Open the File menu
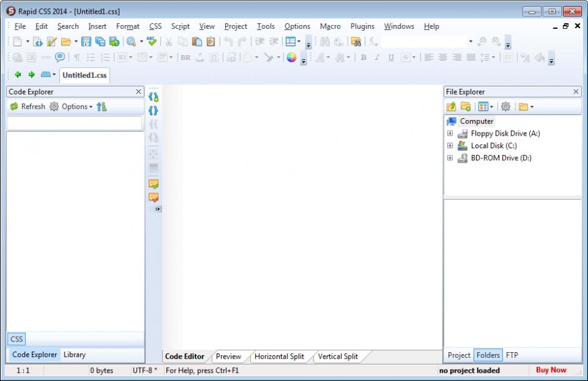Image resolution: width=588 pixels, height=381 pixels. pos(20,26)
